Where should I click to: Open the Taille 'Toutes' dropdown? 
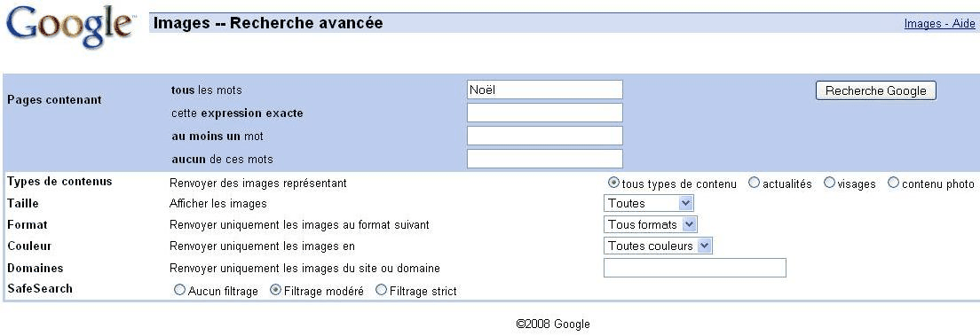click(x=648, y=203)
